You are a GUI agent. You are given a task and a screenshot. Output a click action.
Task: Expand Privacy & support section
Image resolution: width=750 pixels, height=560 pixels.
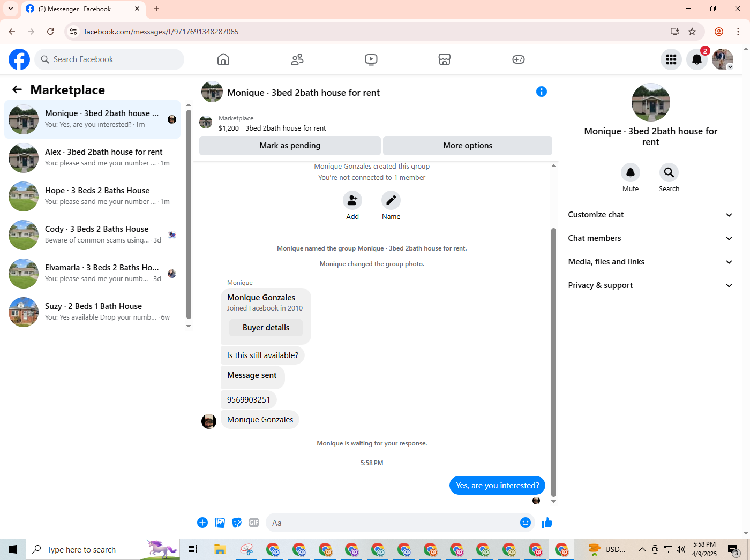pos(650,285)
